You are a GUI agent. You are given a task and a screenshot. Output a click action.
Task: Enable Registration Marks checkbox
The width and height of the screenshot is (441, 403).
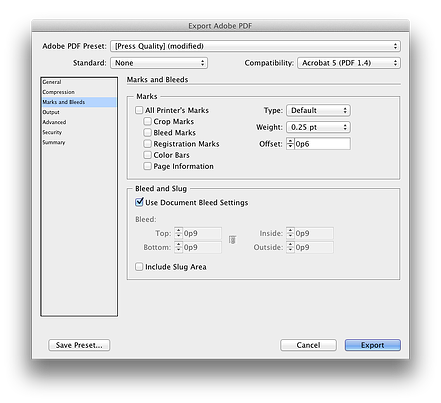(x=147, y=144)
